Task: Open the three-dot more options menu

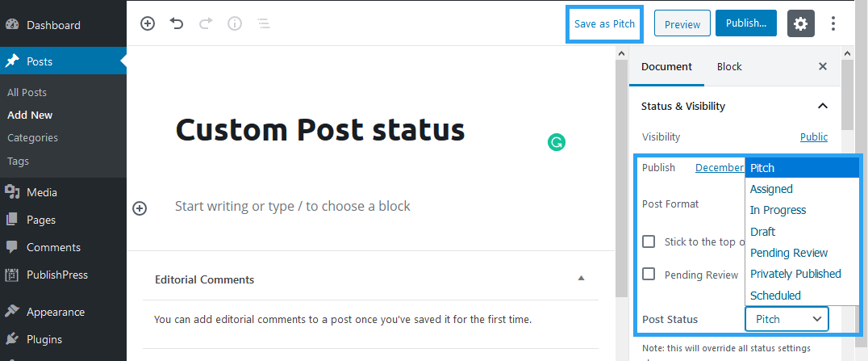Action: point(833,23)
